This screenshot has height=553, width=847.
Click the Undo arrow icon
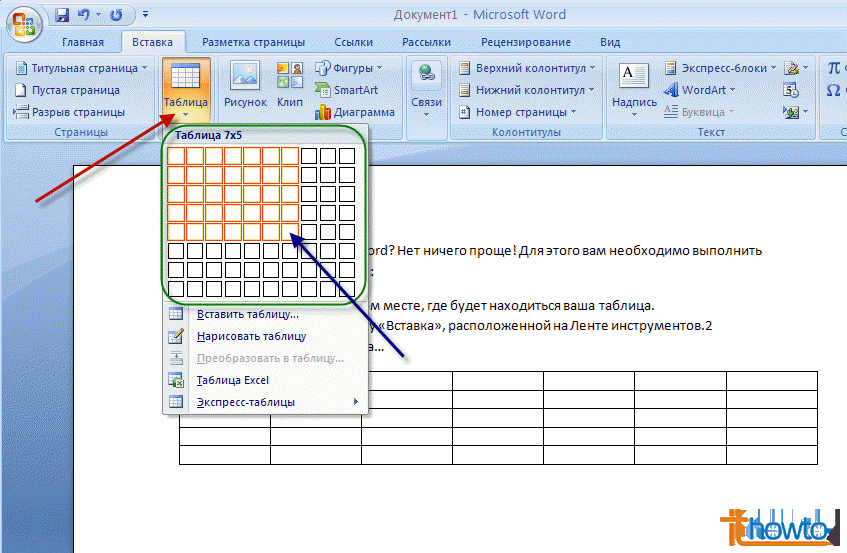[84, 15]
